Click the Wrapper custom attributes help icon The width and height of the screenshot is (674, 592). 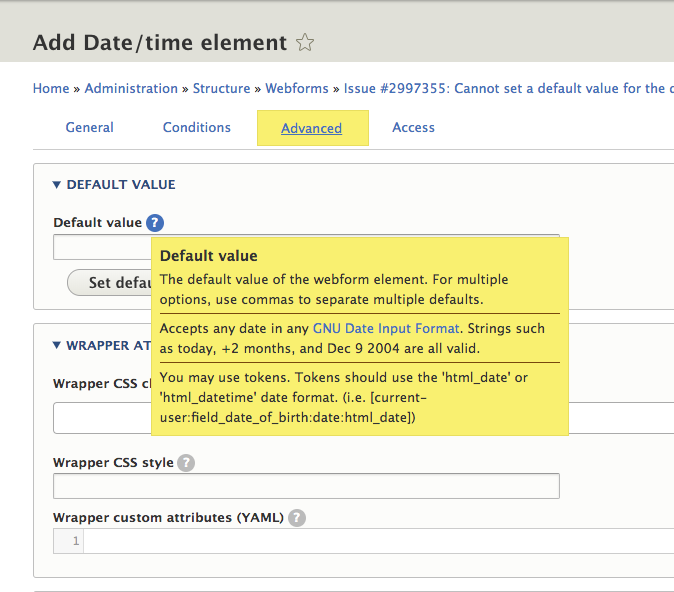click(297, 518)
